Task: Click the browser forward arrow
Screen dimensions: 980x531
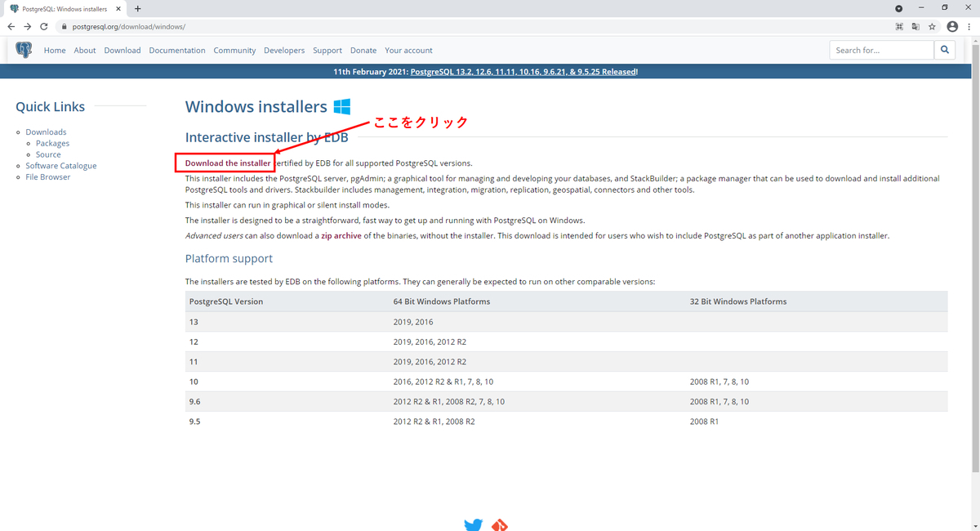Action: click(28, 26)
